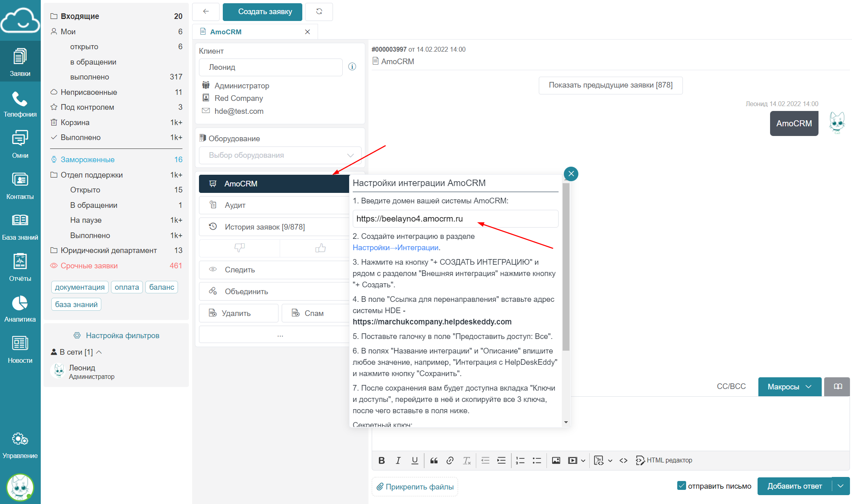The height and width of the screenshot is (504, 852).
Task: Click the AmoCRM domain input field
Action: 455,219
